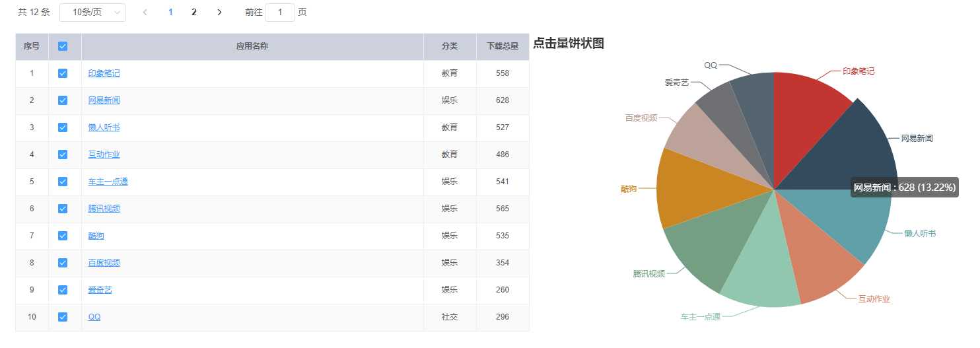Click the 共 12 条 total count text
Screen dimensions: 980x348
click(34, 12)
